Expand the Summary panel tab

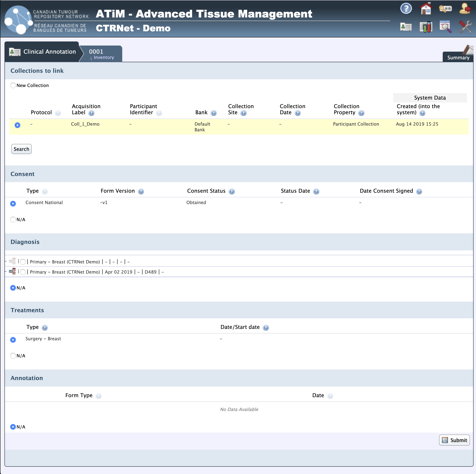click(x=458, y=58)
